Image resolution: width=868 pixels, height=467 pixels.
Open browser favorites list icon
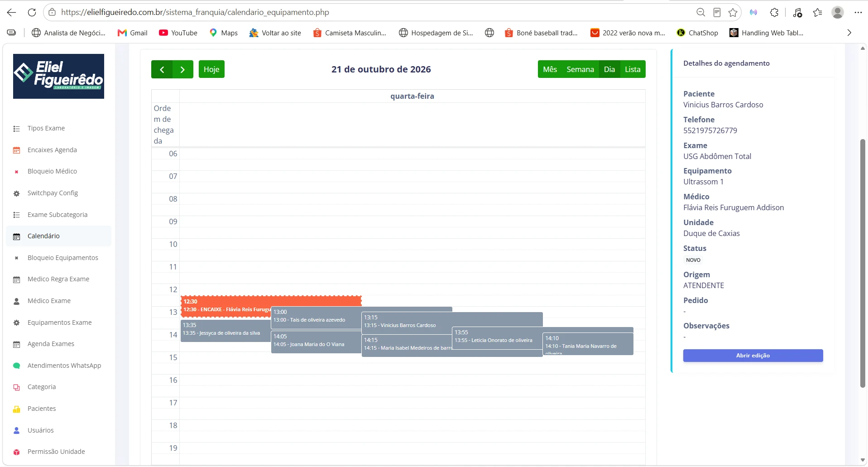[x=817, y=12]
